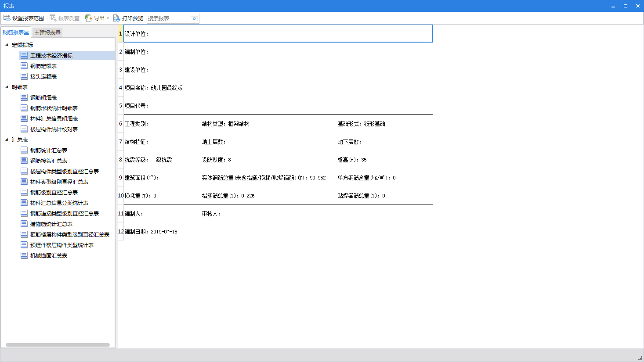Click the 地下层数 field text

coord(349,142)
